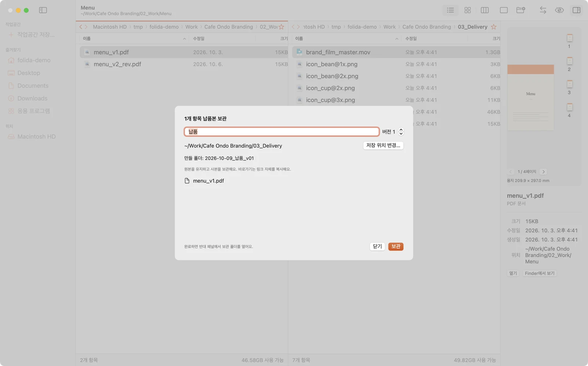Adjust the 버전 1 stepper
The width and height of the screenshot is (588, 366).
(401, 132)
